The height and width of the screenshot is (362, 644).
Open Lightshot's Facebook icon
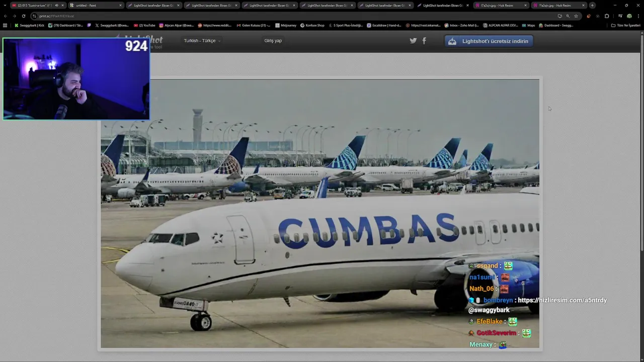click(x=424, y=41)
